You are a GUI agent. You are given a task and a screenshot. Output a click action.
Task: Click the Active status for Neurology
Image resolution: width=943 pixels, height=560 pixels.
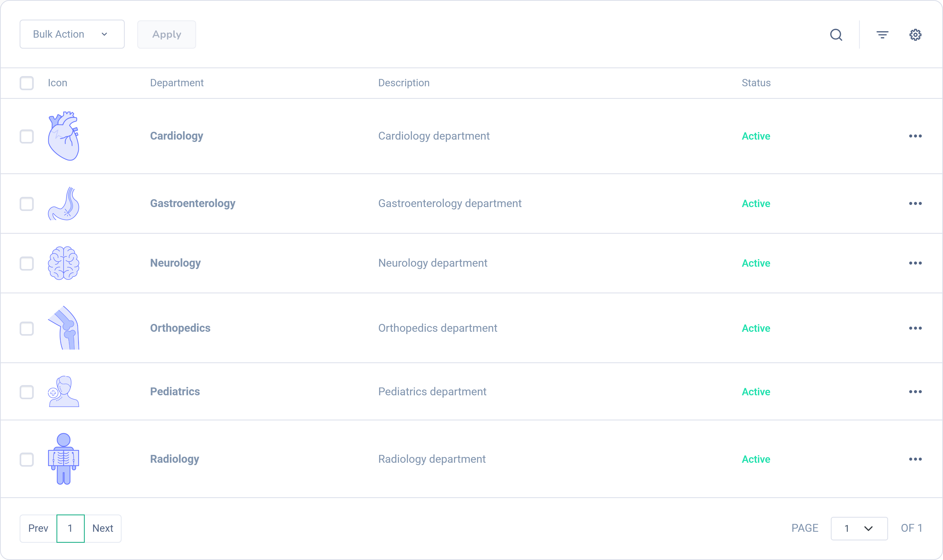756,263
